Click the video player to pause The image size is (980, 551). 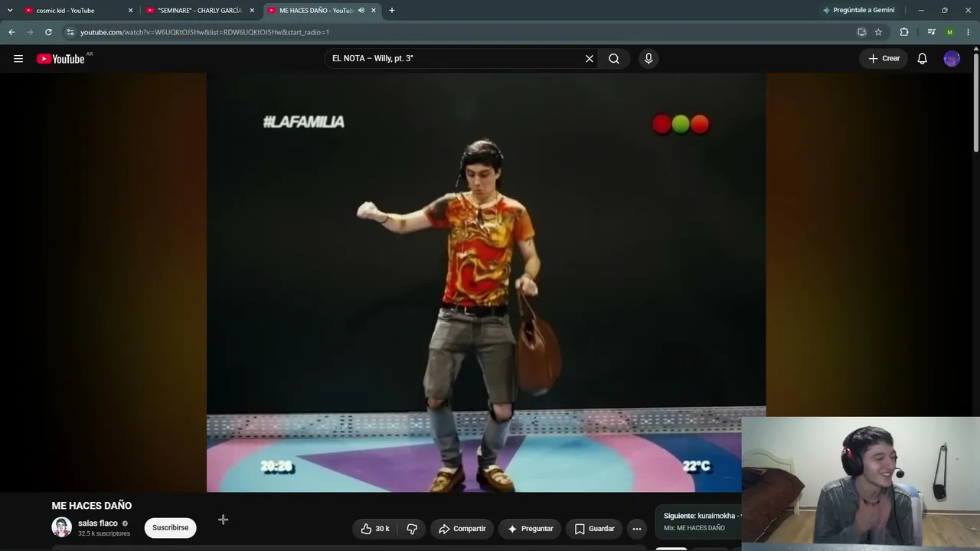(x=486, y=282)
